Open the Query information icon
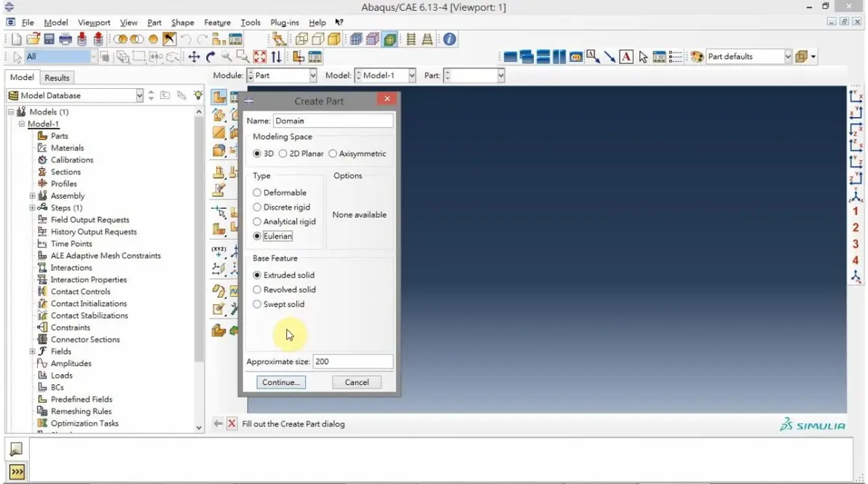This screenshot has height=484, width=868. [449, 39]
